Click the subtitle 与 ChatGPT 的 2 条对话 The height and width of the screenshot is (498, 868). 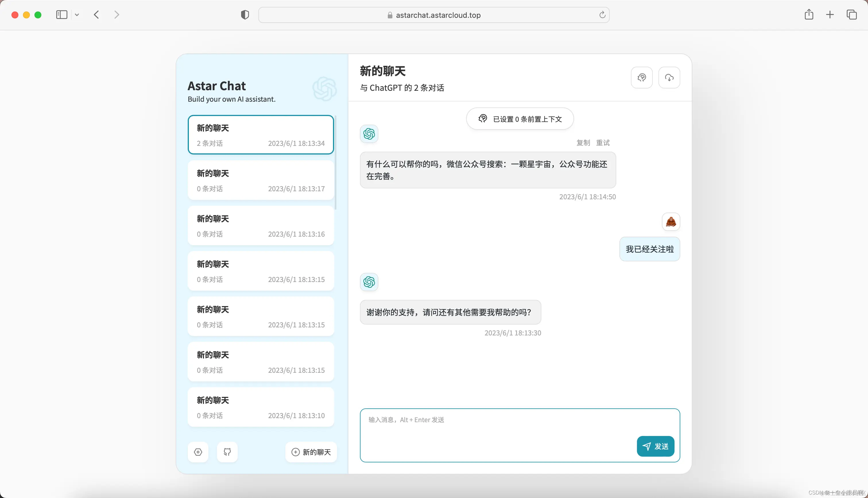402,88
